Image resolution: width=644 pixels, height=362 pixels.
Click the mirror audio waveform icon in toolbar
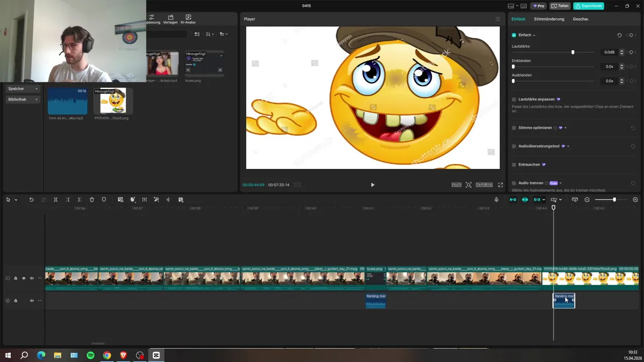(x=169, y=200)
